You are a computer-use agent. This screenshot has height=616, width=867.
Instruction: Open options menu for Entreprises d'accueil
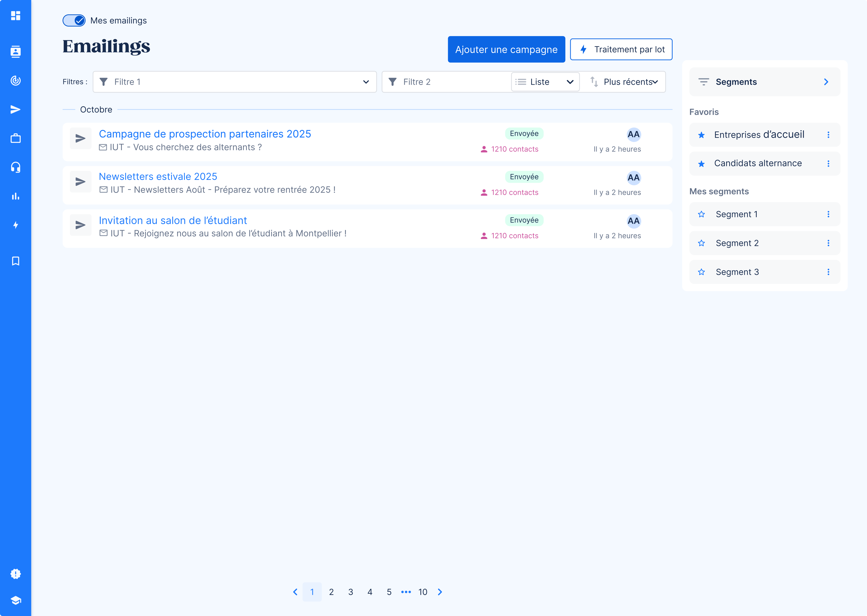[x=829, y=135]
